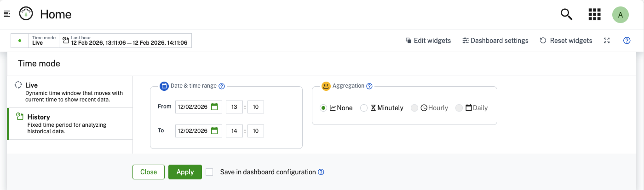
Task: Enable Save in dashboard configuration checkbox
Action: 210,172
